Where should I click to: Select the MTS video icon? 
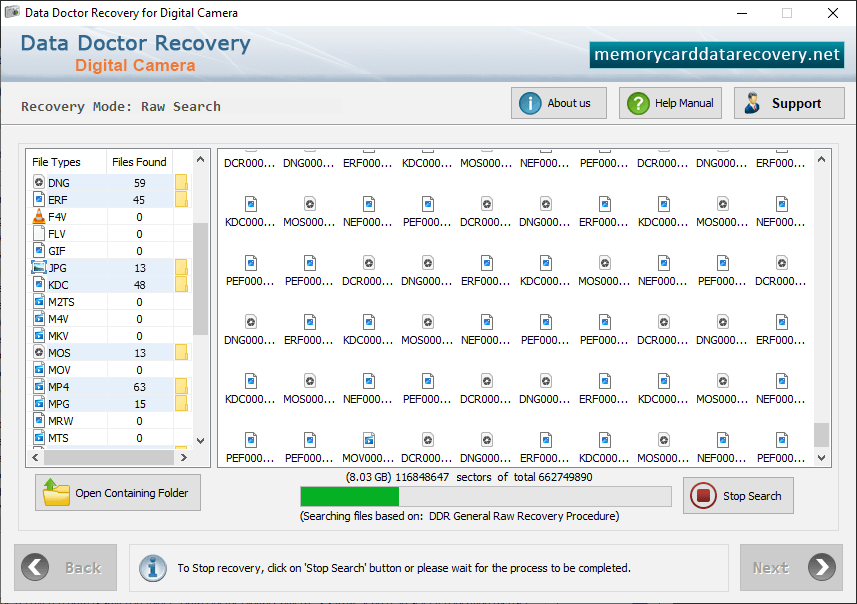(39, 437)
